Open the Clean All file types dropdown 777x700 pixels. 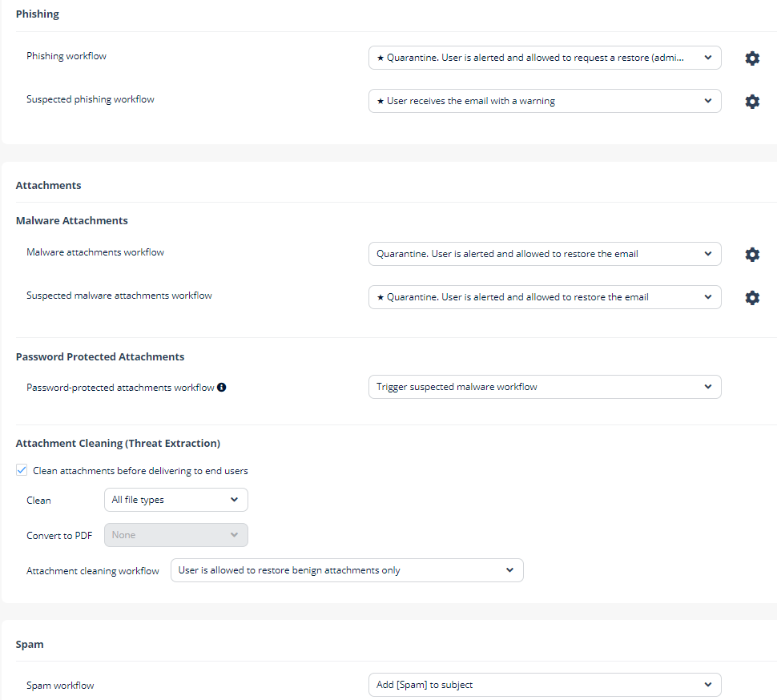pyautogui.click(x=176, y=500)
